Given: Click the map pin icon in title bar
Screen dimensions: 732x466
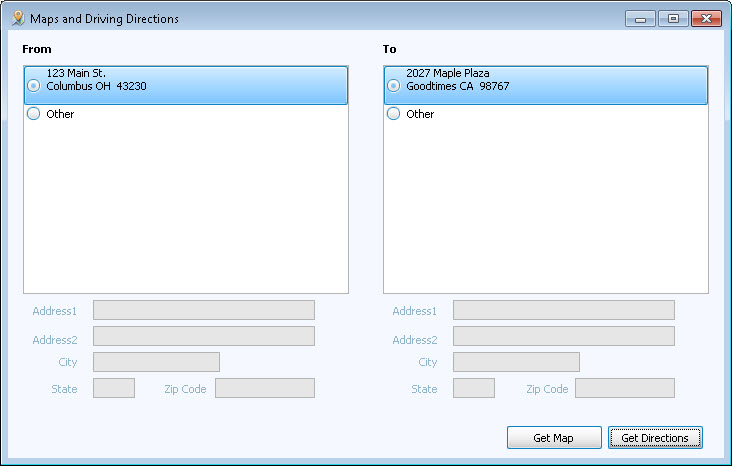Looking at the screenshot, I should click(17, 18).
